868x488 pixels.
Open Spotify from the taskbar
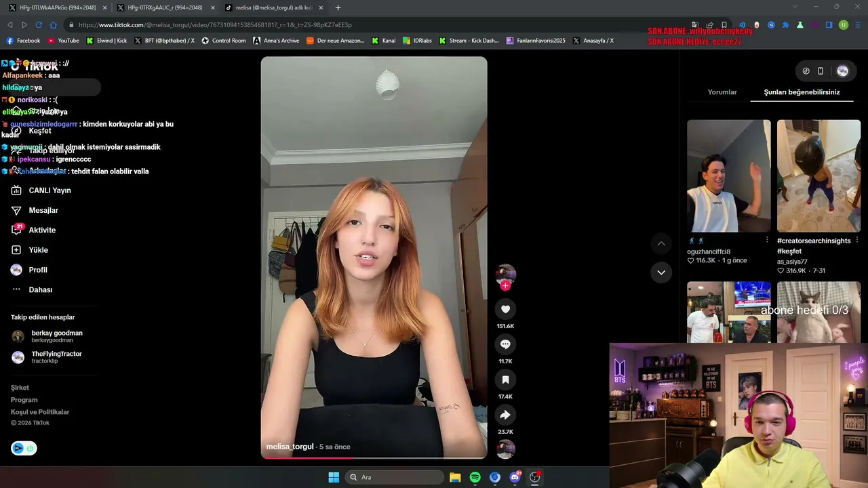475,477
